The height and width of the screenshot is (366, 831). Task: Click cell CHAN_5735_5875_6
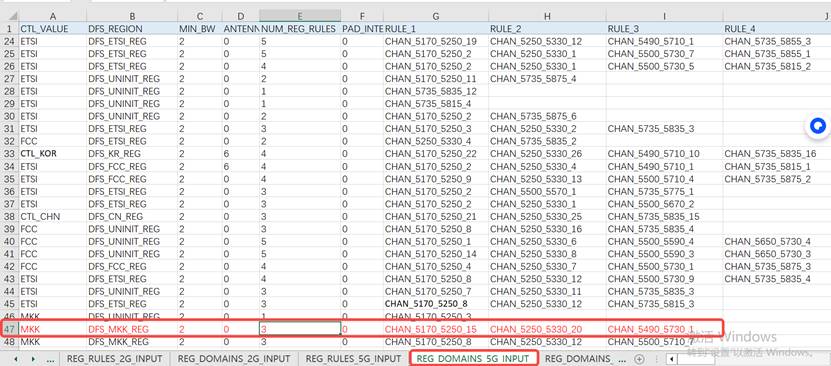[547, 116]
